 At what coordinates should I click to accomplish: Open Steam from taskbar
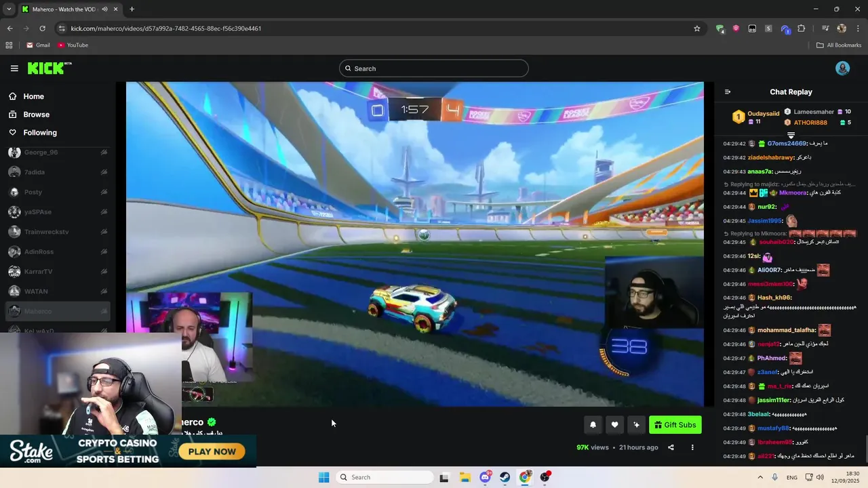[x=505, y=477]
